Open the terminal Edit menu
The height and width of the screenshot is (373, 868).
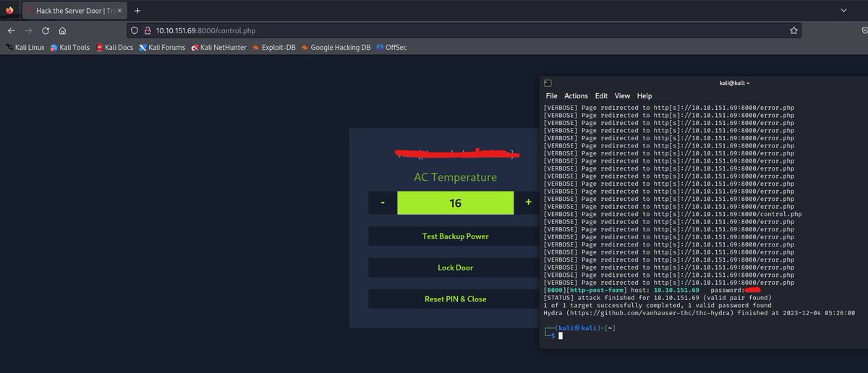(x=601, y=95)
